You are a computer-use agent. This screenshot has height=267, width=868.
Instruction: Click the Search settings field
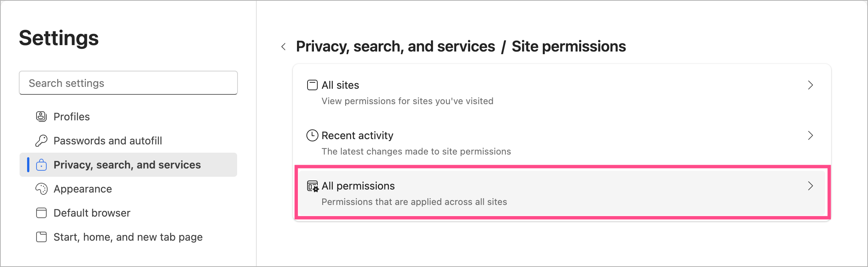tap(128, 83)
